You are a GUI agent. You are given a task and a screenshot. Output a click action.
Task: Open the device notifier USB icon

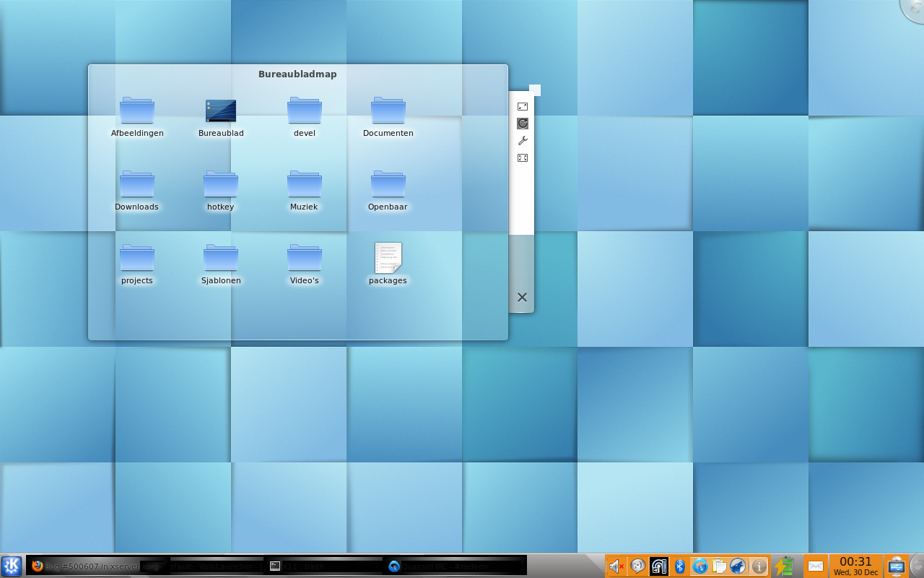coord(896,566)
